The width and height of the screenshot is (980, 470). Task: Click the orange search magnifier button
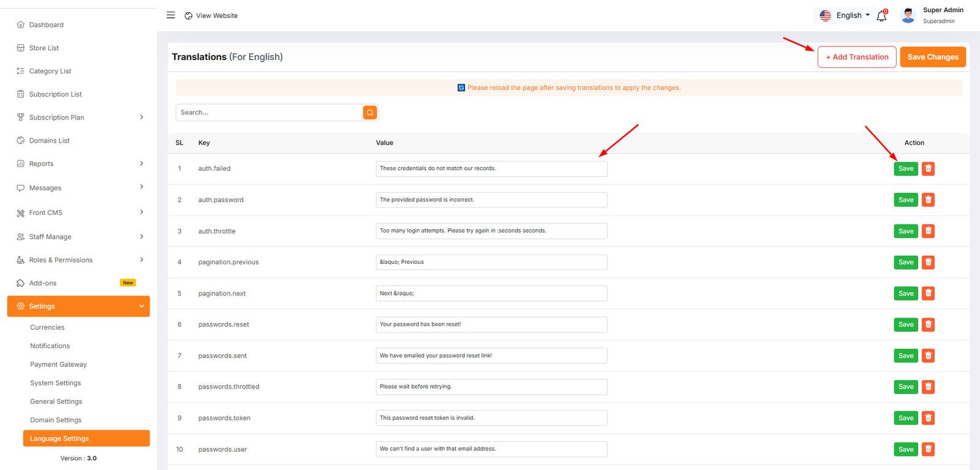pos(370,113)
